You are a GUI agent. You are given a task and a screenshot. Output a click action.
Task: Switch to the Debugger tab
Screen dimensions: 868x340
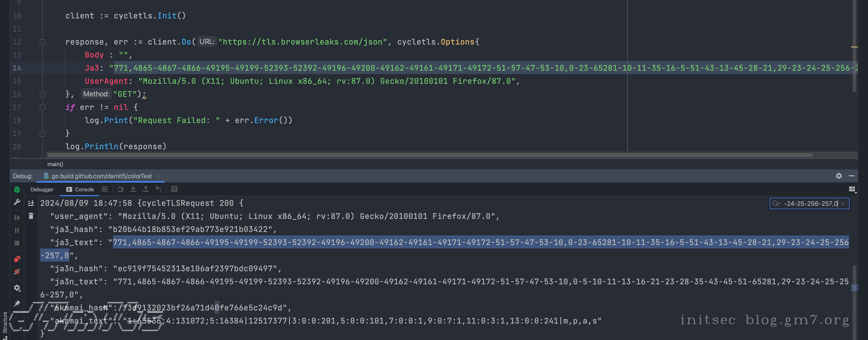click(42, 189)
